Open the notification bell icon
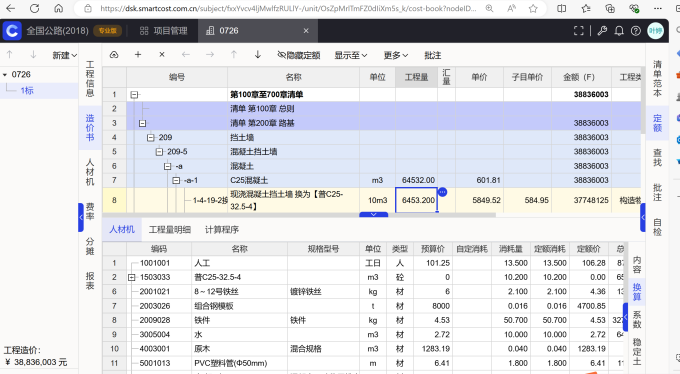680x374 pixels. click(619, 31)
